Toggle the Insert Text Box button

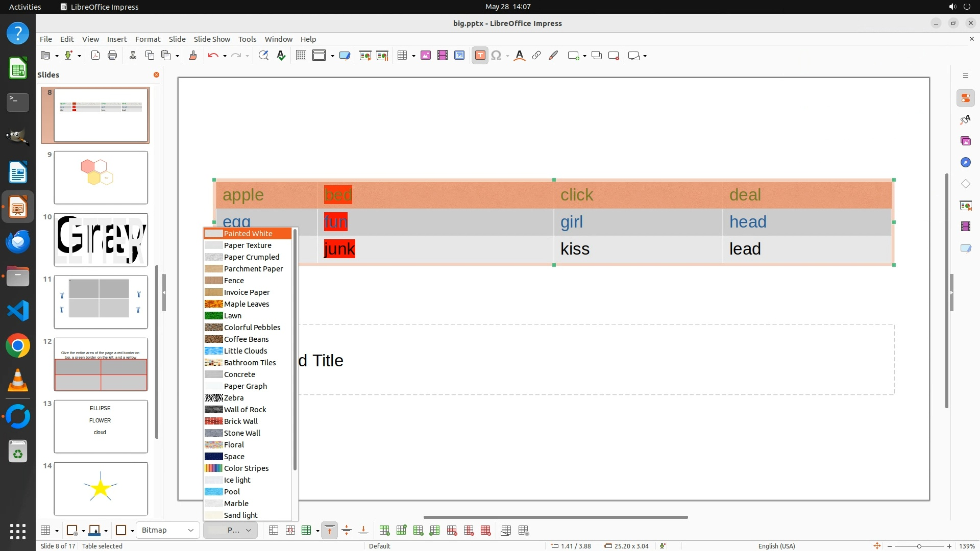[480, 56]
